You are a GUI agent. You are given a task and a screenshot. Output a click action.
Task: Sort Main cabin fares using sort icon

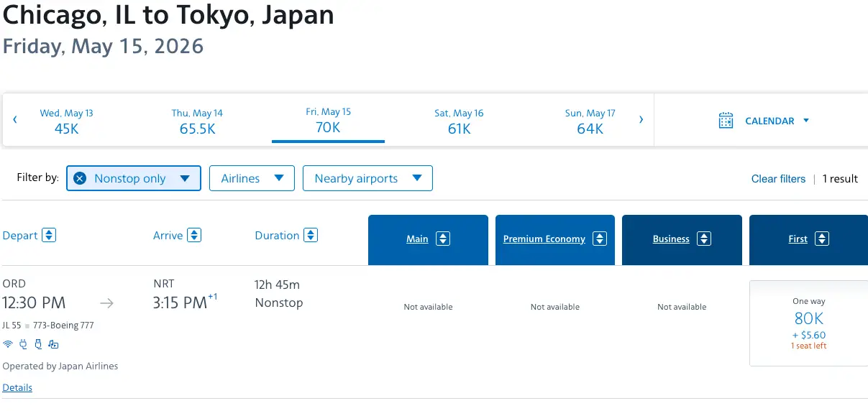[x=443, y=239]
